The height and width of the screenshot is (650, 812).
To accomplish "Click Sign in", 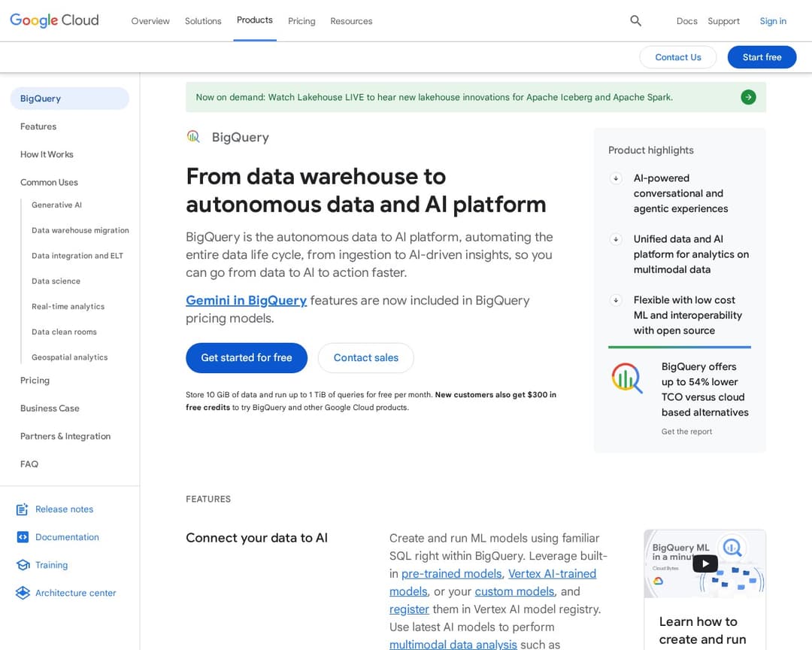I will 773,21.
